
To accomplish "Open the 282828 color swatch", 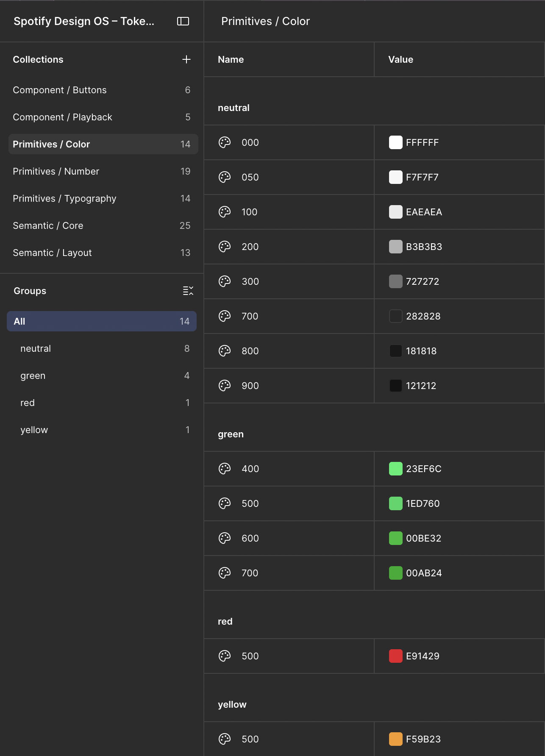I will click(x=395, y=316).
